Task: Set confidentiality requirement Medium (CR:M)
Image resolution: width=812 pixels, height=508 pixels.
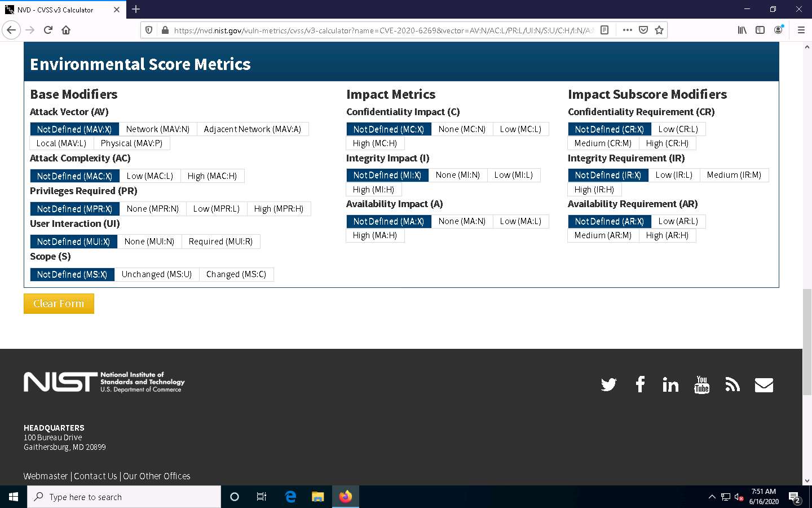Action: click(603, 143)
